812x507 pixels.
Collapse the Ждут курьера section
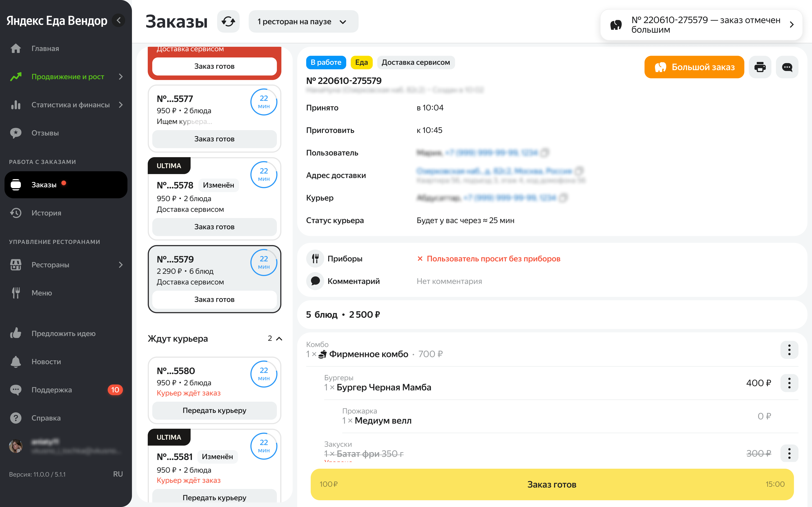coord(279,339)
